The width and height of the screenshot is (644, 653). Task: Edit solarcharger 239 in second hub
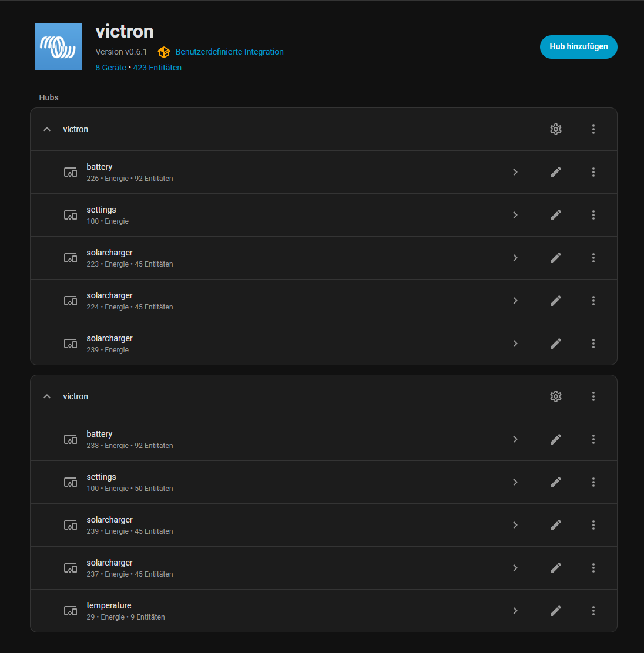556,525
